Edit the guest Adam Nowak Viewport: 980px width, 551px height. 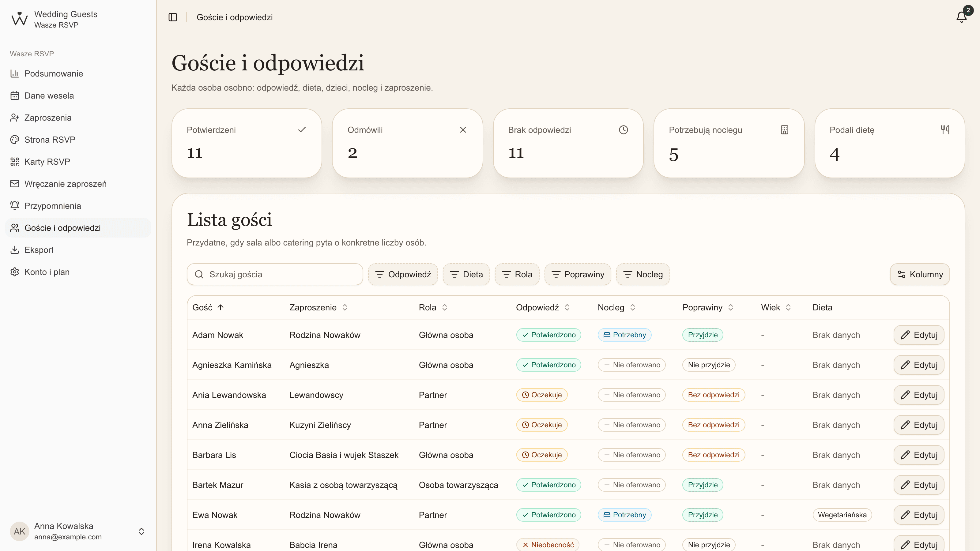point(919,335)
